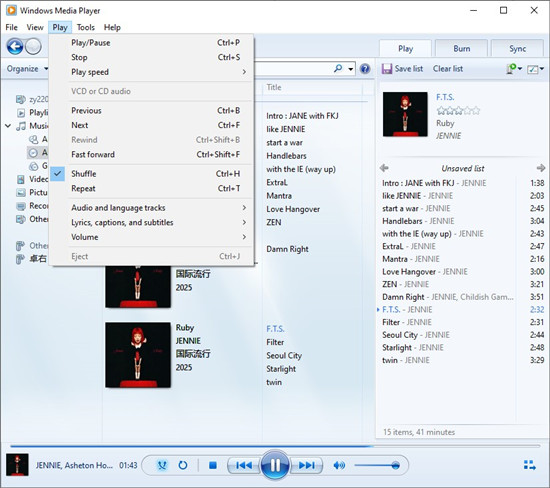
Task: Click the Back navigation arrow
Action: point(15,46)
